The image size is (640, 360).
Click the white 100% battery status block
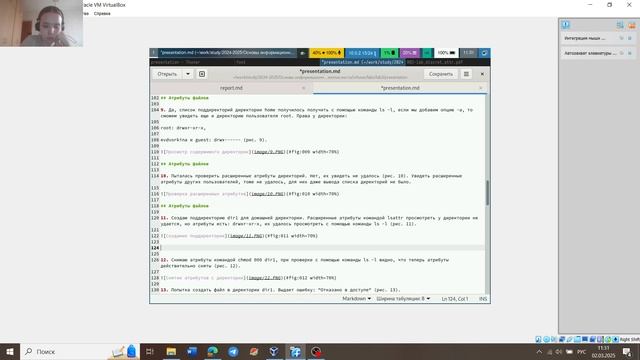coord(446,53)
